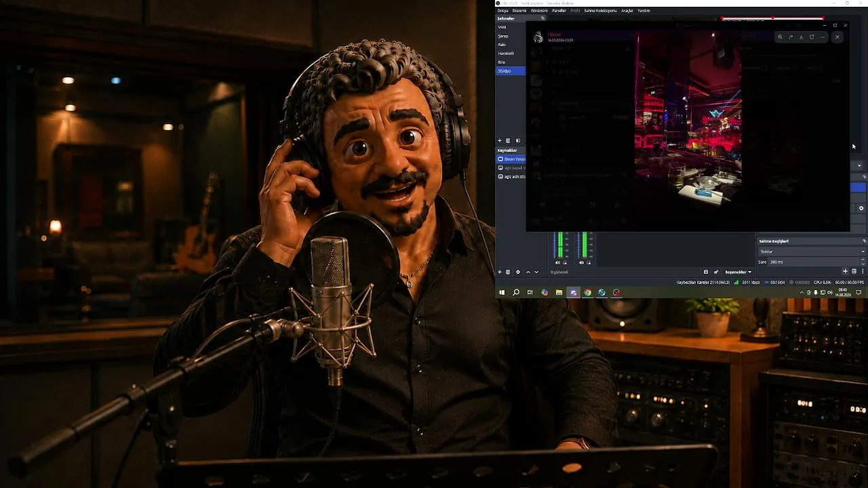Edit the Süre duration field
Screen dimensions: 868x488
(814, 262)
